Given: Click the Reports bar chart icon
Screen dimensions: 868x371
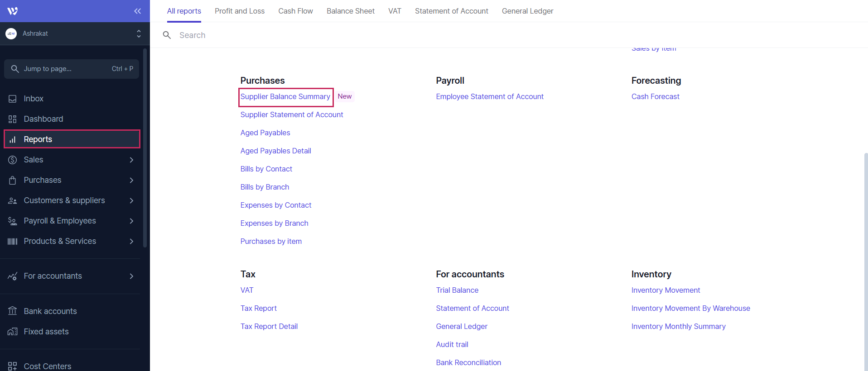Looking at the screenshot, I should pos(13,139).
